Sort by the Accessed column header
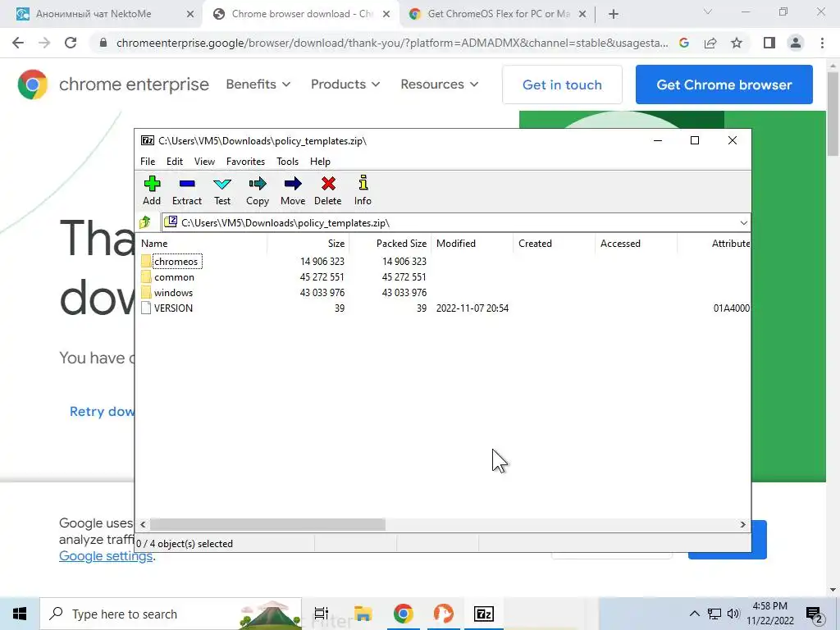Screen dimensions: 840x630 click(636, 243)
